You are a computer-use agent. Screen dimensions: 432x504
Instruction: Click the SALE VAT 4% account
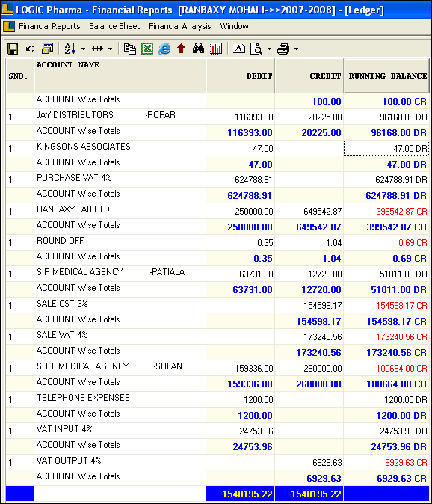(x=62, y=335)
